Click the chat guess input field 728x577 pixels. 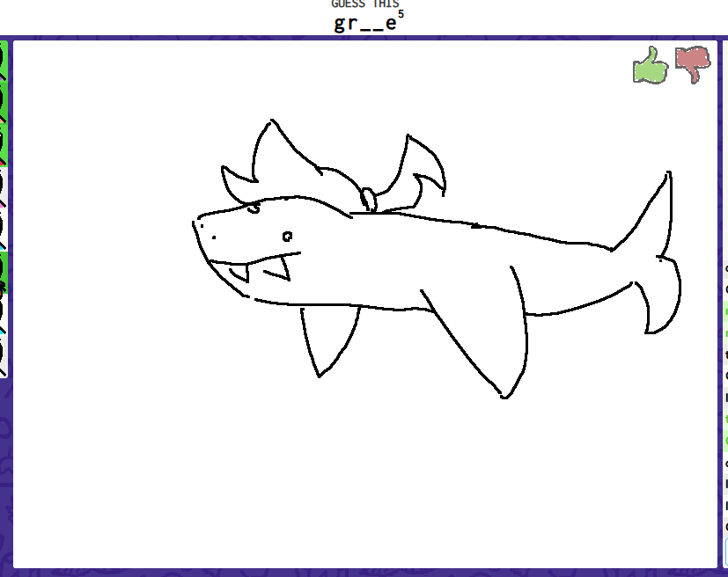[725, 552]
